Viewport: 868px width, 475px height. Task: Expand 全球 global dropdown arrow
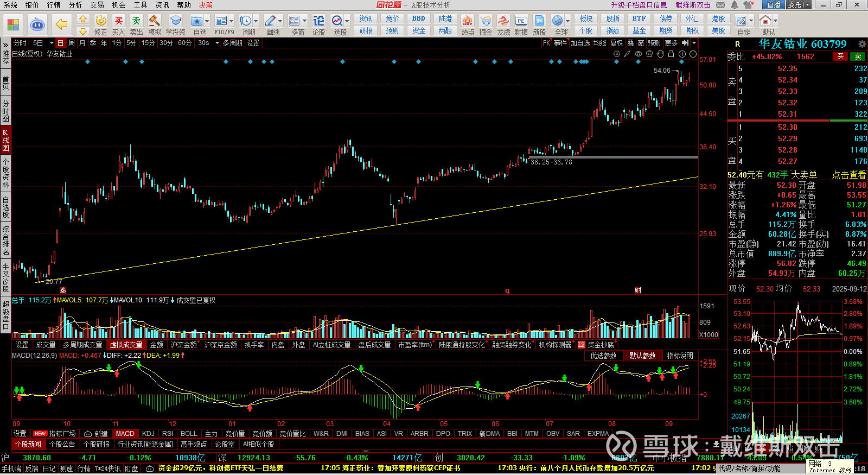(567, 21)
